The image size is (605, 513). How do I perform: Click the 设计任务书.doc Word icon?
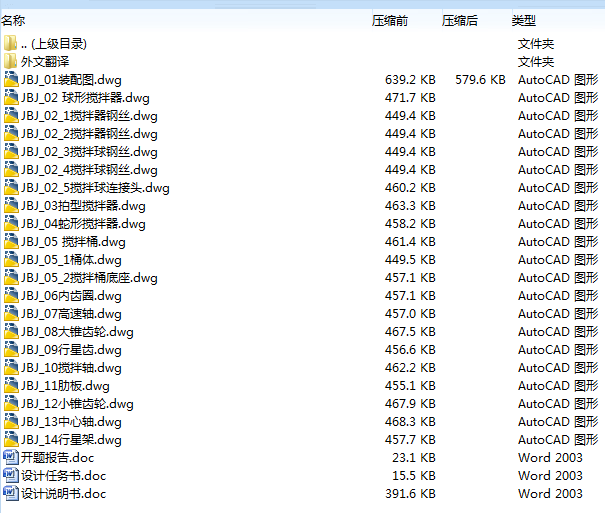[x=11, y=476]
